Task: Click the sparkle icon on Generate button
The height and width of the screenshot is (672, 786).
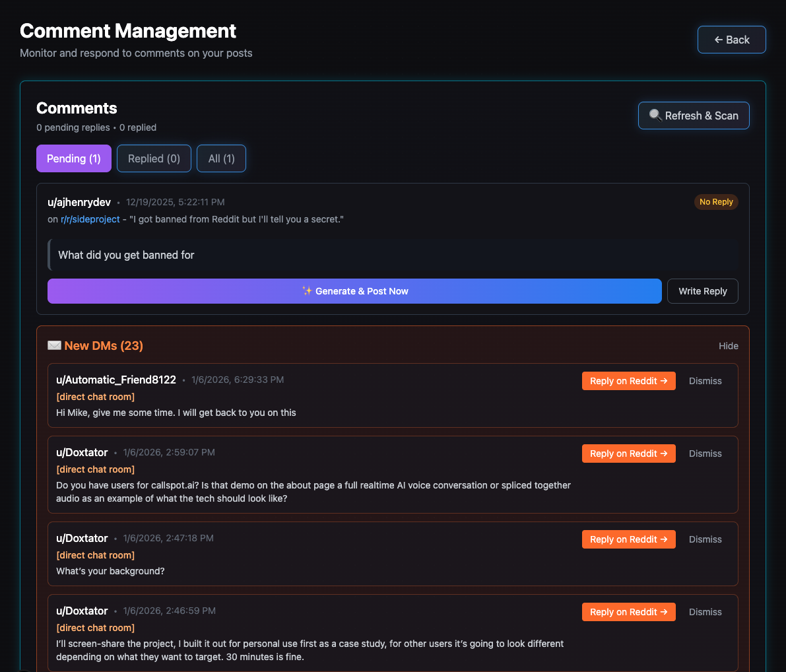Action: coord(307,291)
